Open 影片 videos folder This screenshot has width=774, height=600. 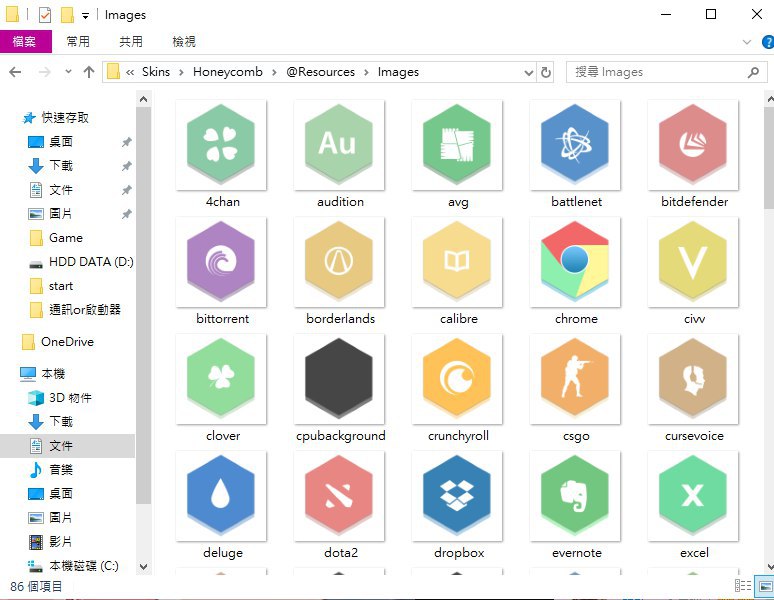61,541
